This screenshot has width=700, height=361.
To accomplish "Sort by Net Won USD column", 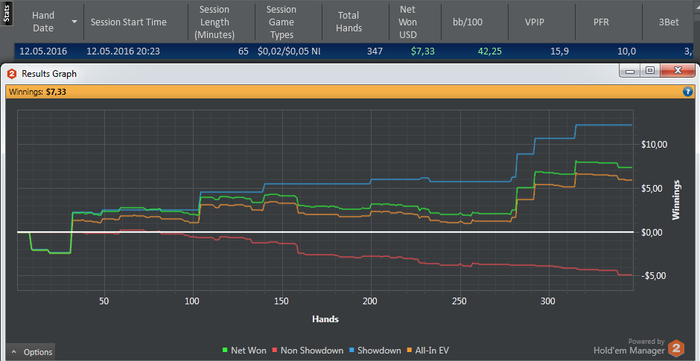I will click(408, 22).
